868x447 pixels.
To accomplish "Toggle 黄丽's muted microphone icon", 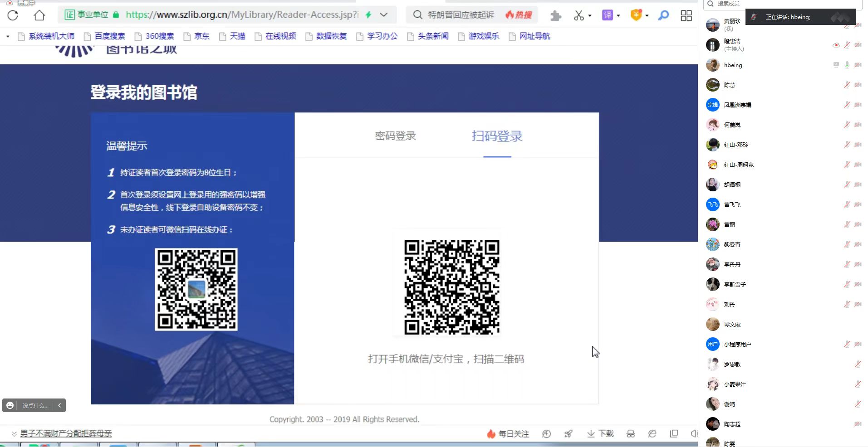I will (x=847, y=224).
